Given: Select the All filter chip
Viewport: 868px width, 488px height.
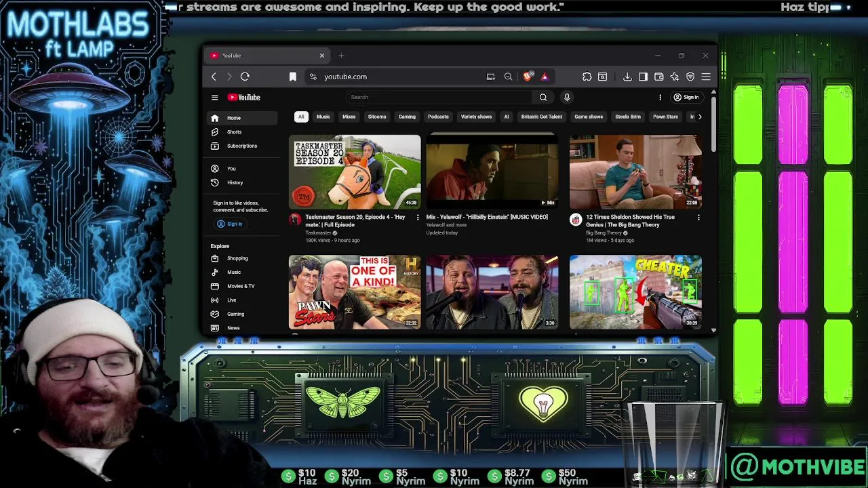Looking at the screenshot, I should coord(301,117).
